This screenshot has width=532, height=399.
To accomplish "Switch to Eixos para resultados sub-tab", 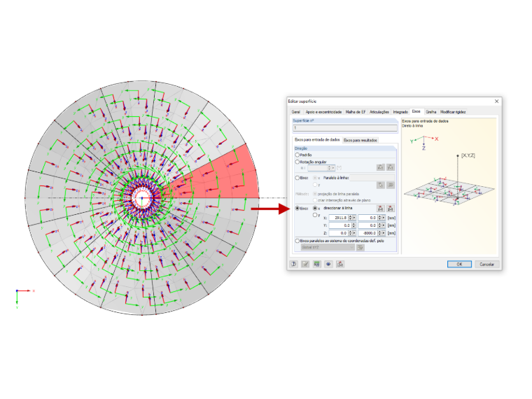I will [360, 140].
